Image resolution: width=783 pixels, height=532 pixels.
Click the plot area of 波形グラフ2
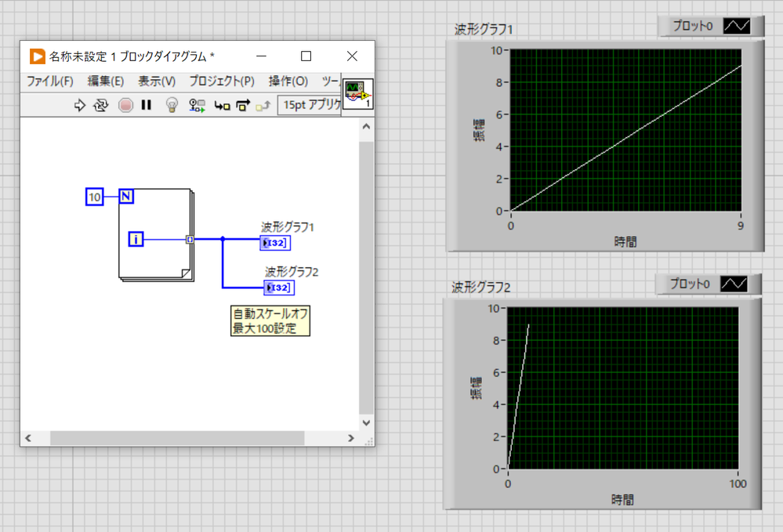pyautogui.click(x=622, y=388)
